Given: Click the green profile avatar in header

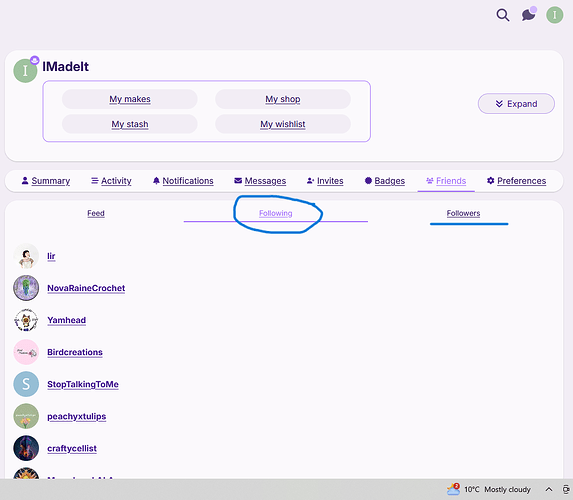Looking at the screenshot, I should pyautogui.click(x=555, y=15).
